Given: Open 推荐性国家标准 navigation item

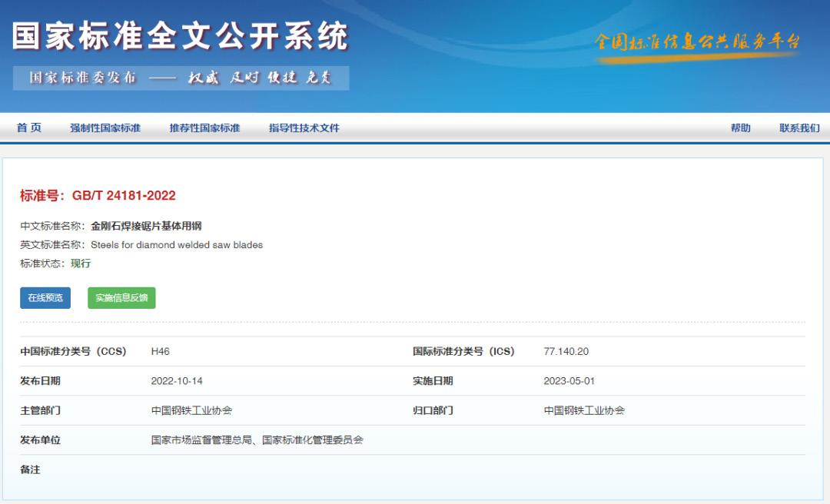Looking at the screenshot, I should [204, 128].
